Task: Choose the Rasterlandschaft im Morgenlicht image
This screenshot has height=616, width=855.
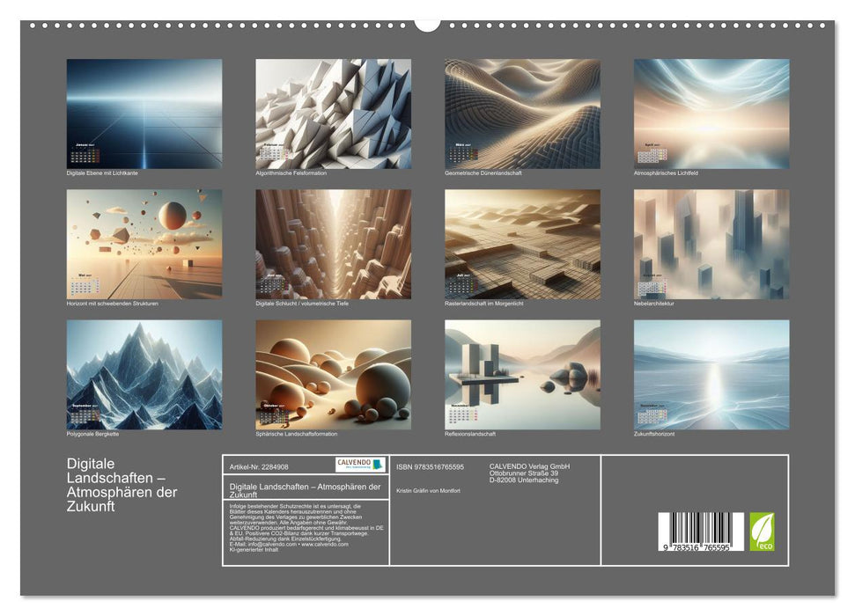Action: (522, 245)
